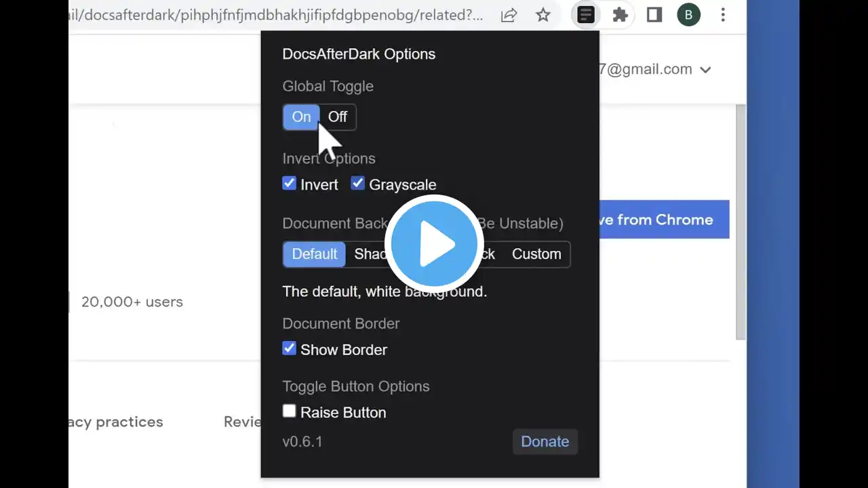868x488 pixels.
Task: Click the 'Toggle Button Options' label
Action: (356, 386)
